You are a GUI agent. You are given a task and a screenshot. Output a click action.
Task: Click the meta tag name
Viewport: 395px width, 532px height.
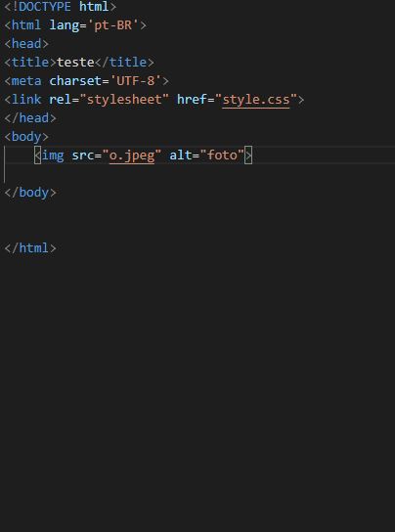pyautogui.click(x=26, y=81)
